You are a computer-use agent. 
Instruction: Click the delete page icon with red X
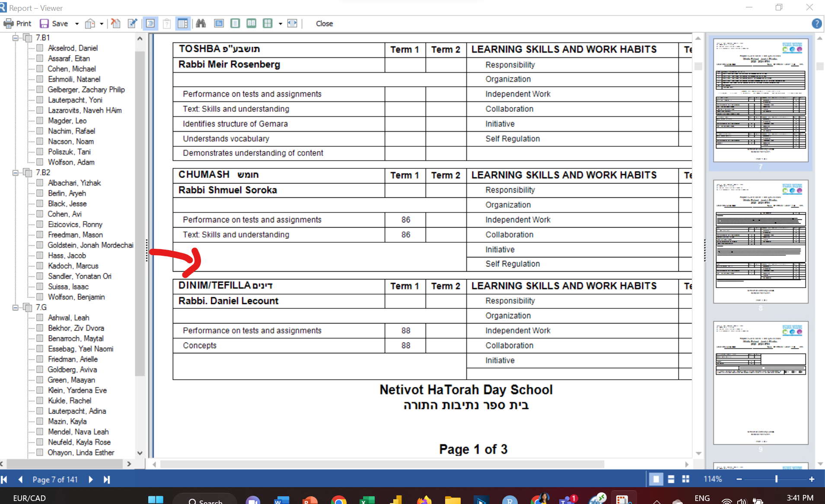pos(116,23)
